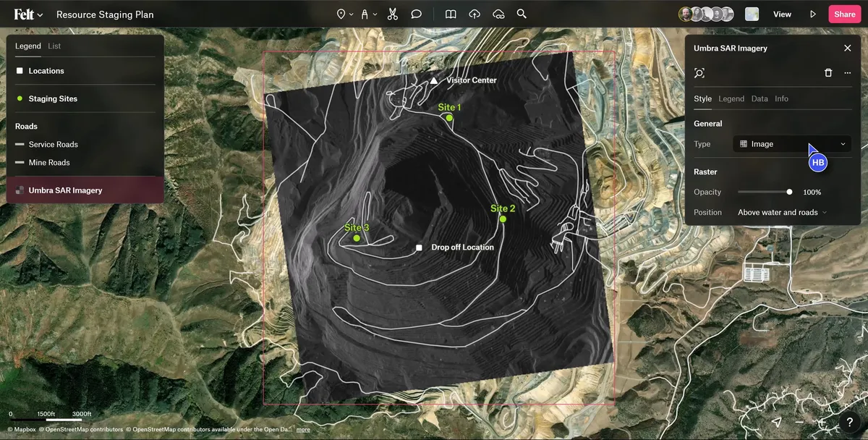Zoom out with the minus button
The image size is (868, 440).
tap(799, 422)
